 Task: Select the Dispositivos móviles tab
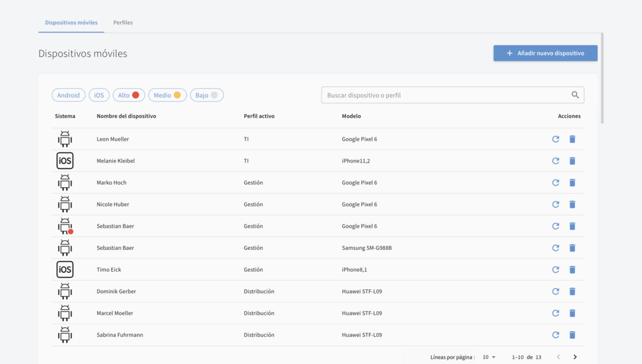(x=71, y=23)
